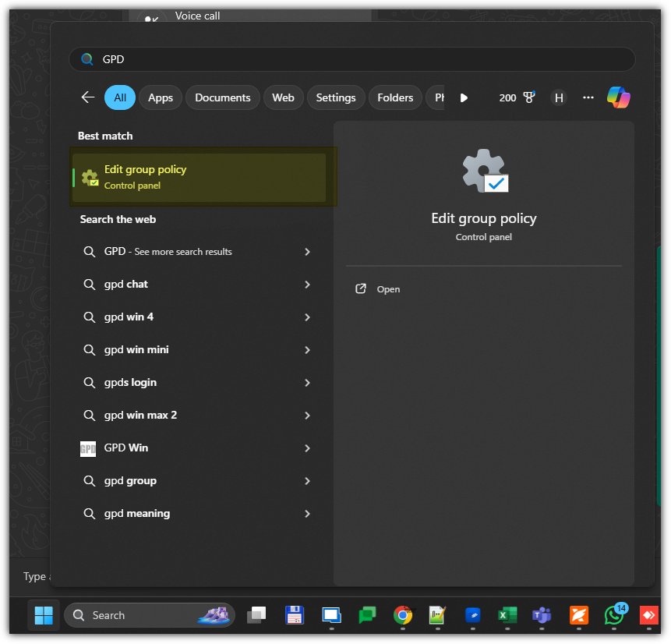Open the H user account icon

point(558,97)
